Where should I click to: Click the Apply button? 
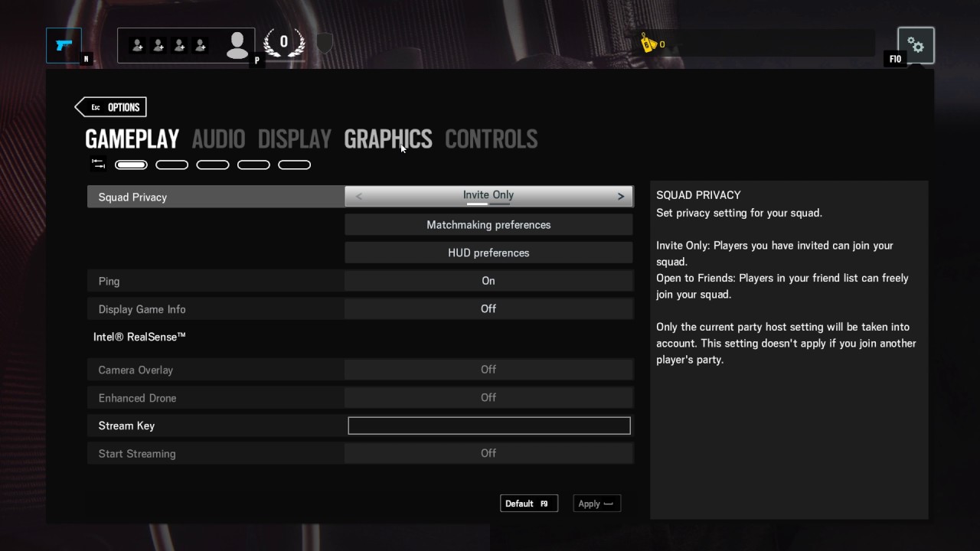coord(596,504)
